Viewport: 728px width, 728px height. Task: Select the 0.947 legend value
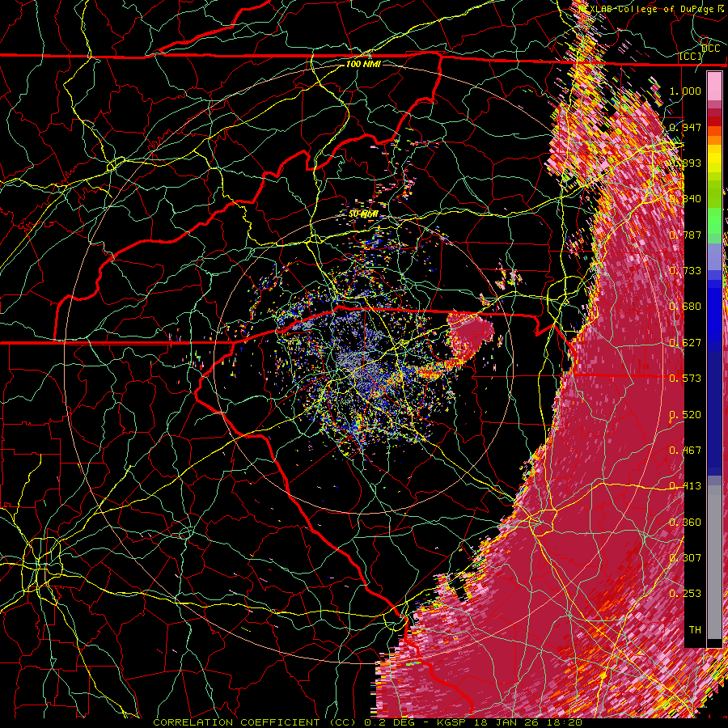coord(685,127)
